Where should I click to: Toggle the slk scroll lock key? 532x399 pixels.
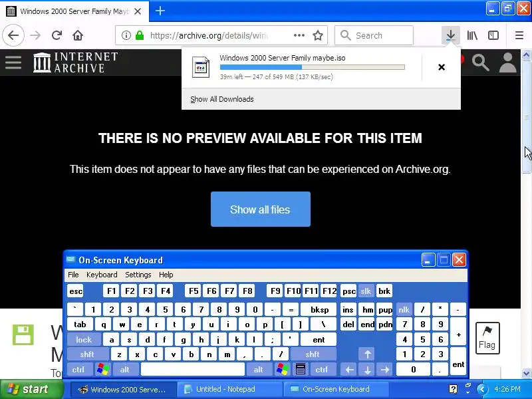click(366, 291)
